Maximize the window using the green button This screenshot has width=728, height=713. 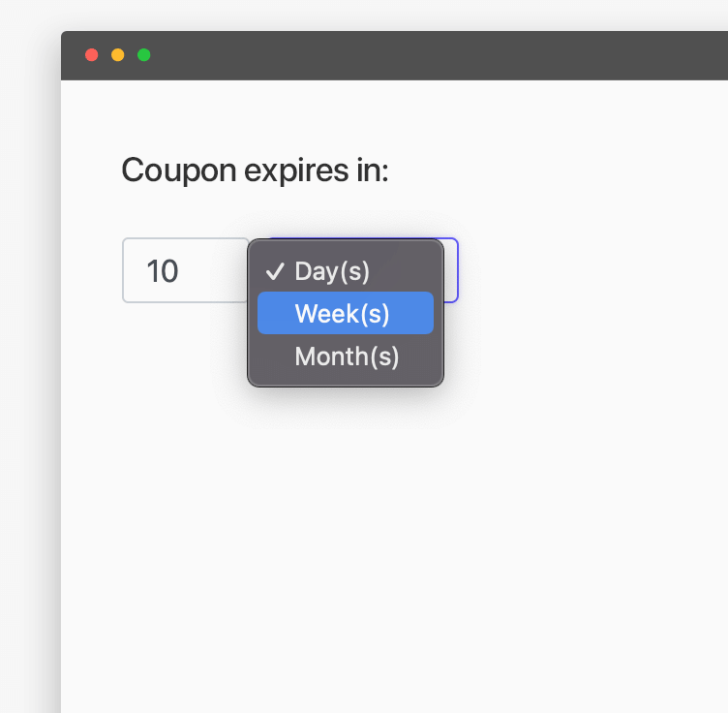[144, 55]
